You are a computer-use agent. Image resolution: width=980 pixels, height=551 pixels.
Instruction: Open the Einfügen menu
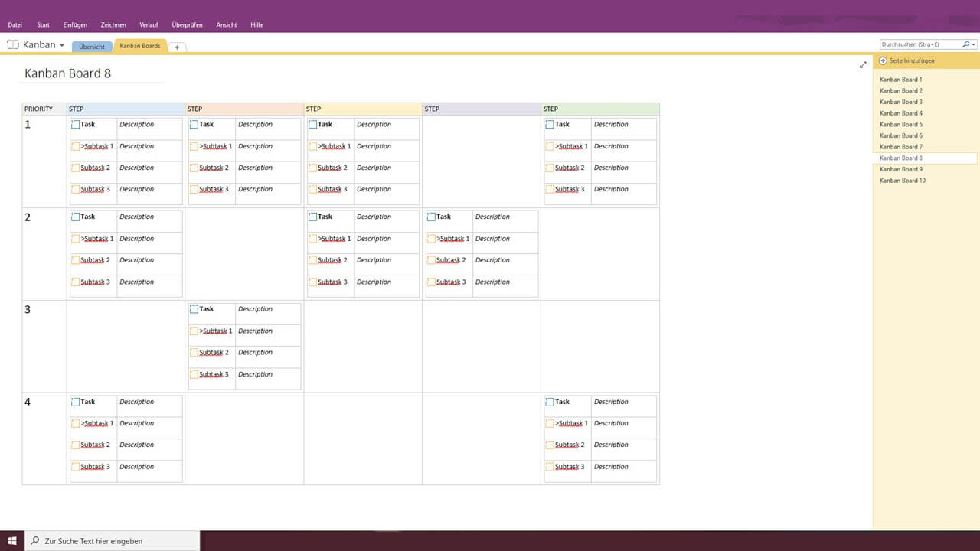pos(74,24)
